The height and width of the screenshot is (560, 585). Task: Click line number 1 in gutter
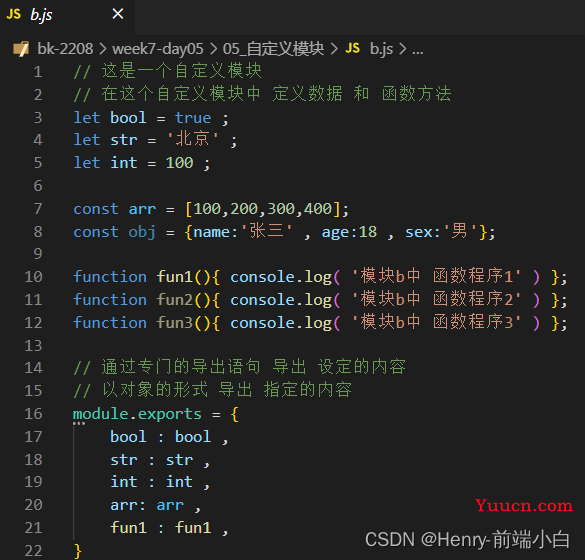(x=38, y=72)
